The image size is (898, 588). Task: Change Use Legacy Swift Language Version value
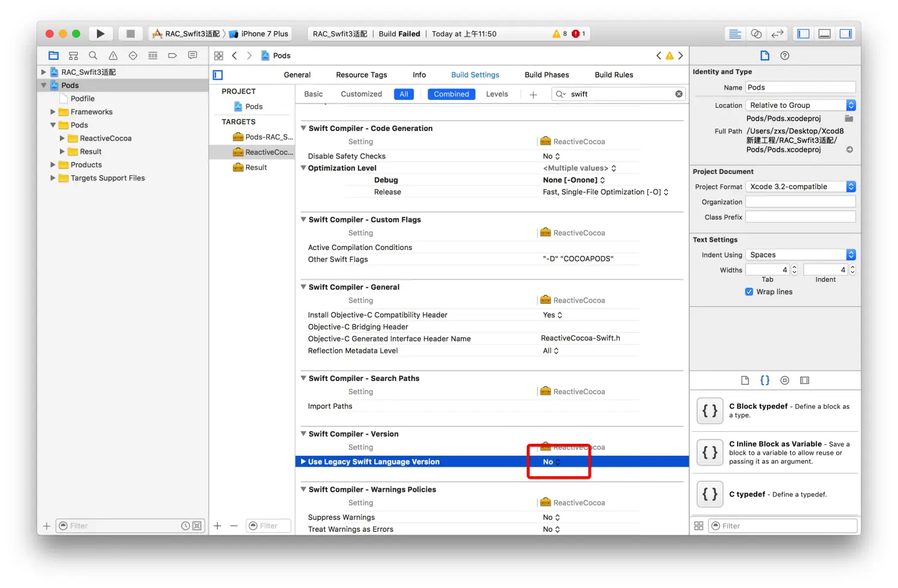[551, 462]
